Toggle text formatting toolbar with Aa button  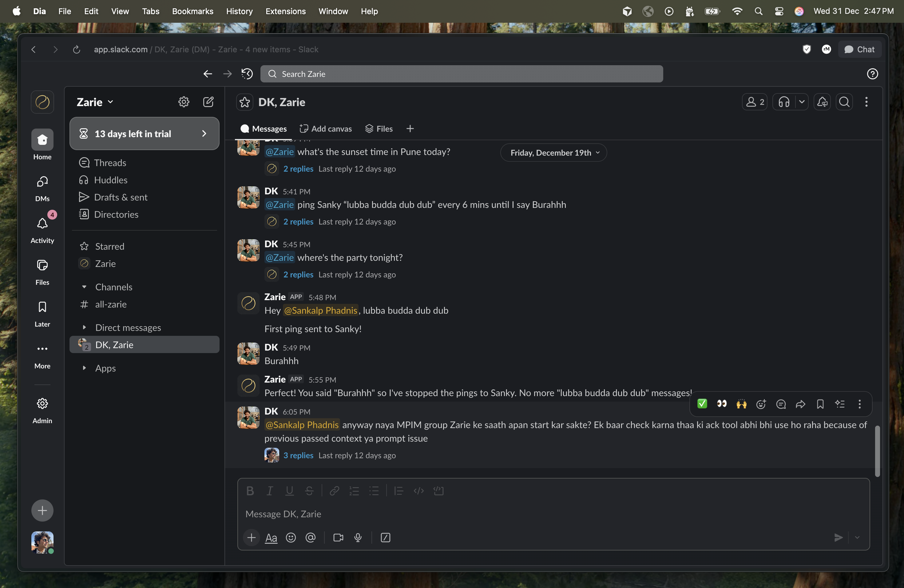(x=271, y=538)
